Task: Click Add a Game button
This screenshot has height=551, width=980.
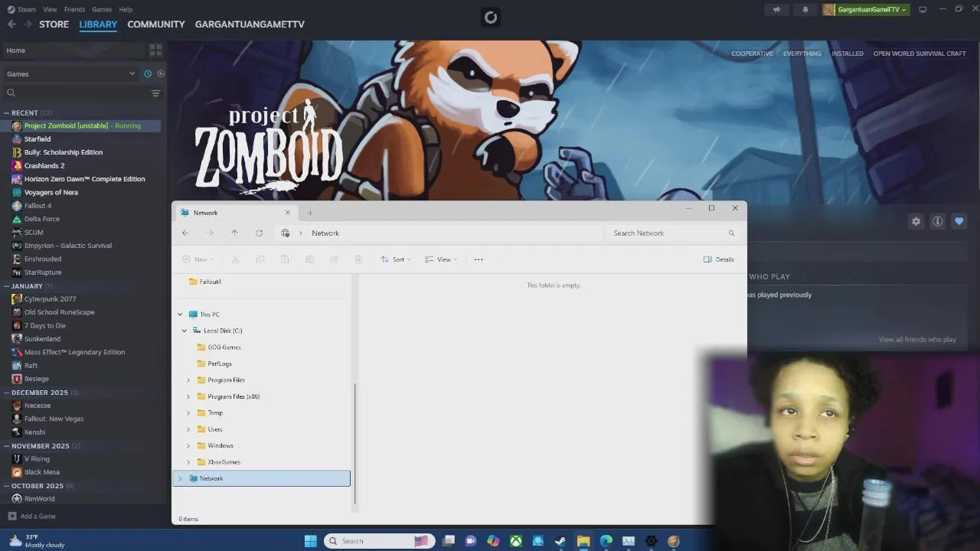Action: pyautogui.click(x=31, y=516)
